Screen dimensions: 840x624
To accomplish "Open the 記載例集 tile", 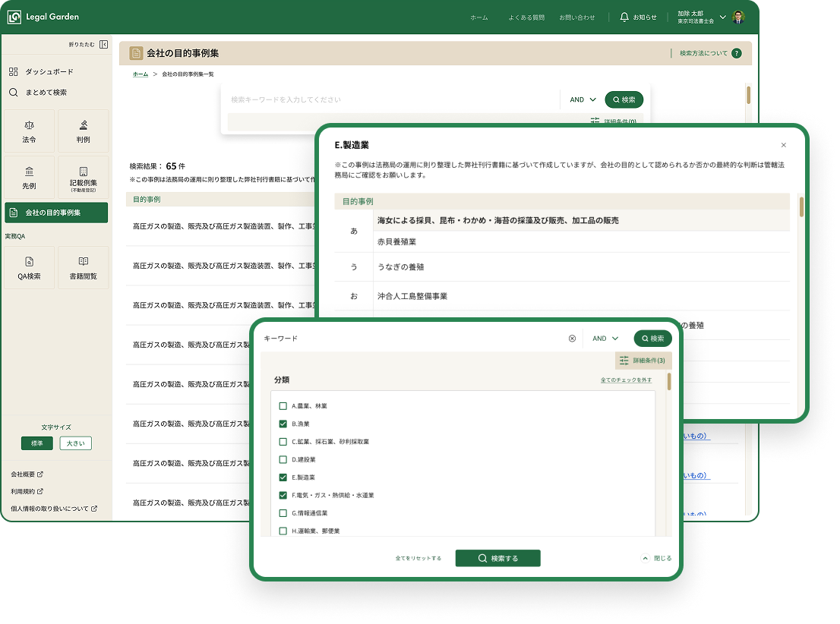I will [83, 178].
